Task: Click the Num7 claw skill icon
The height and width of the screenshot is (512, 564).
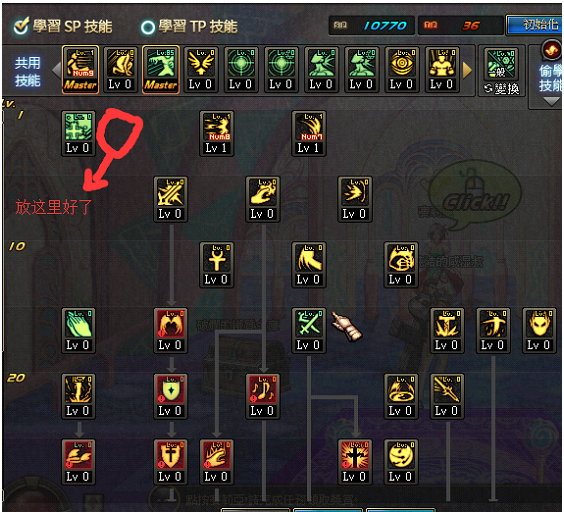Action: (309, 133)
